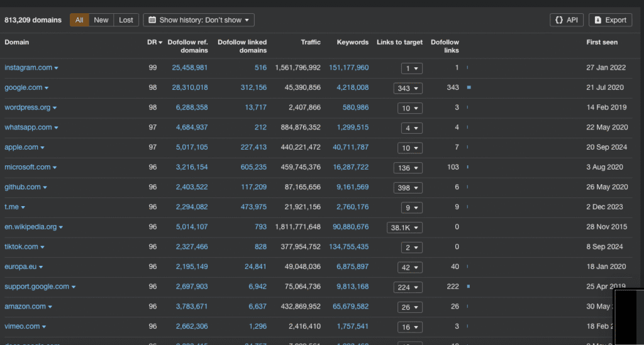The height and width of the screenshot is (345, 644).
Task: Click the API button with braces icon
Action: pos(567,20)
